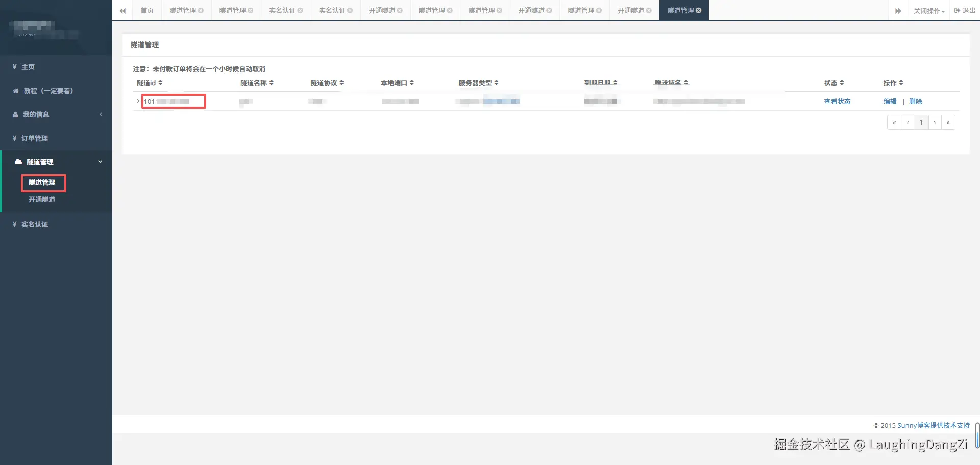Go to first page with « button

pyautogui.click(x=894, y=123)
